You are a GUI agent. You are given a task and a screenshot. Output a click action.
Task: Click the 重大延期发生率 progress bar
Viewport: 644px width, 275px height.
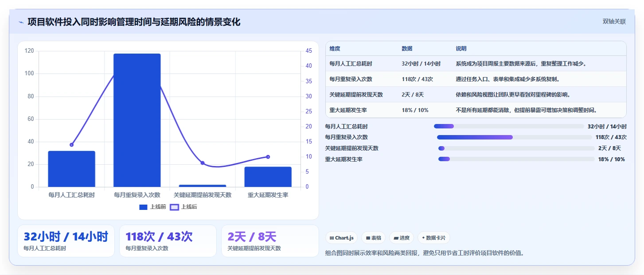pyautogui.click(x=516, y=159)
